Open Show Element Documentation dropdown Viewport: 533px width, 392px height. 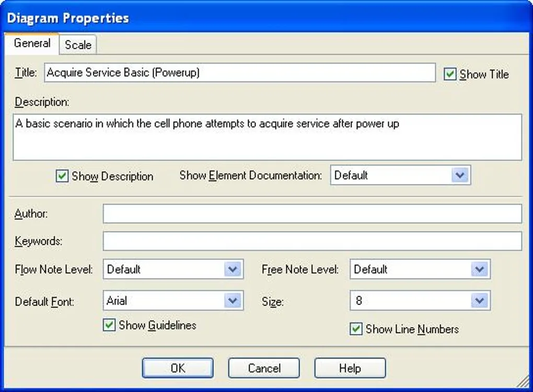coord(400,175)
